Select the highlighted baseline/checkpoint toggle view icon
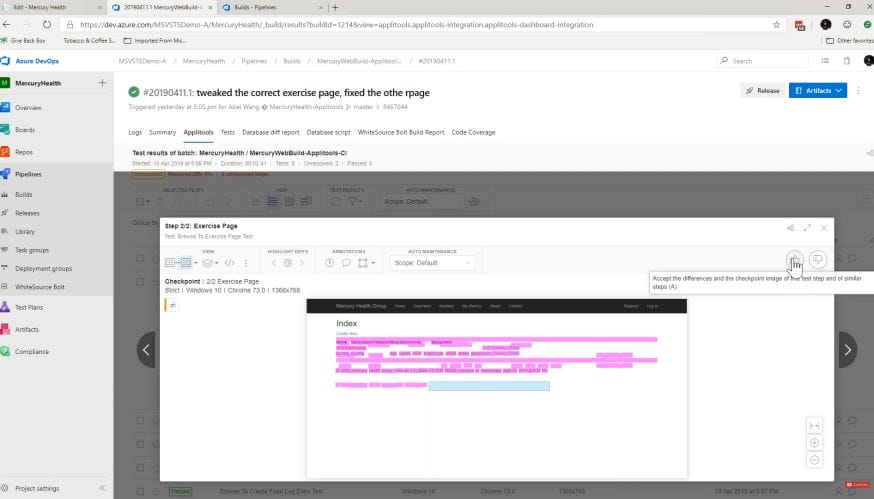874x499 pixels. click(x=186, y=263)
